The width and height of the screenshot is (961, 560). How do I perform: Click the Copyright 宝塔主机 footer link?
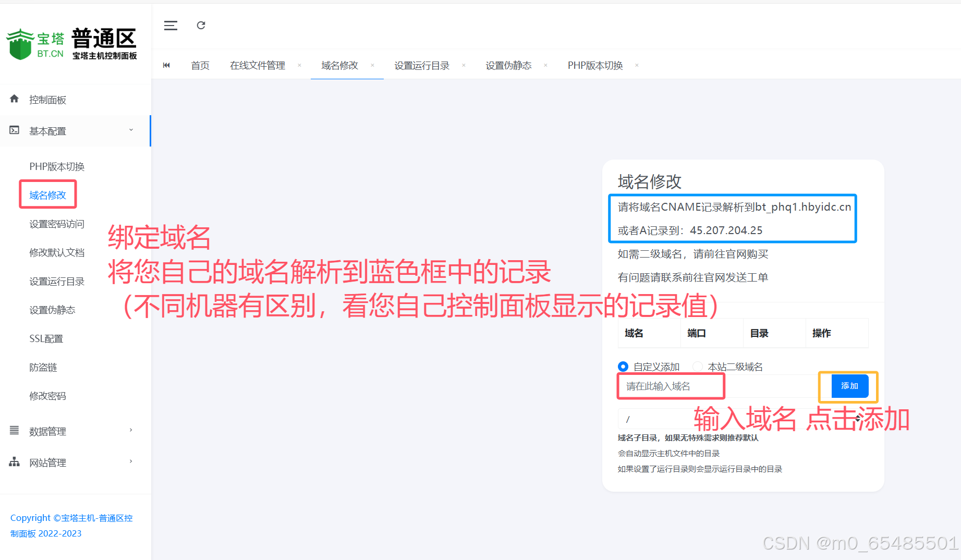coord(71,526)
